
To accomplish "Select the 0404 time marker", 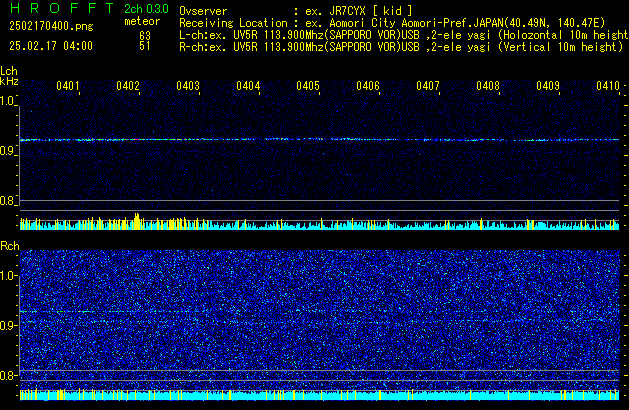I will click(248, 86).
